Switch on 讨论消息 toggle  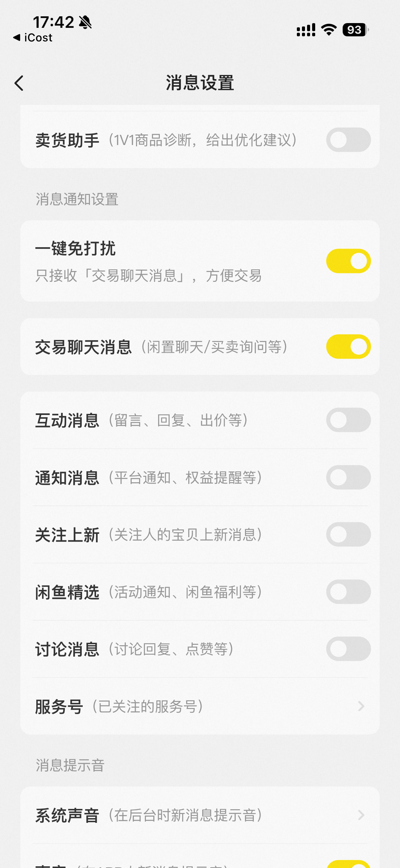[348, 649]
